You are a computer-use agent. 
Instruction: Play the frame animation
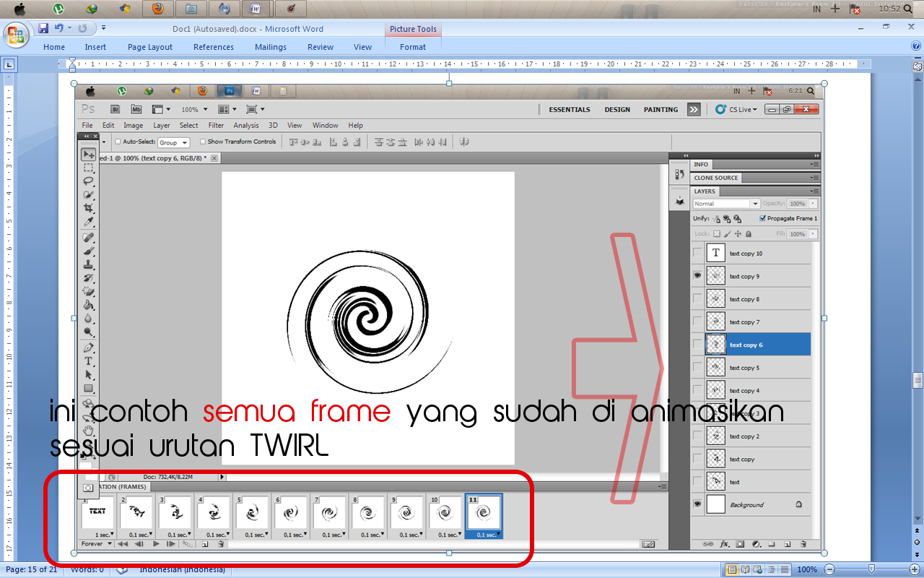pos(155,543)
